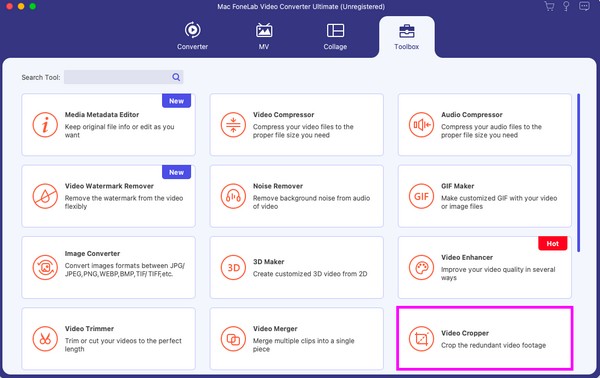This screenshot has width=600, height=378.
Task: Launch Video Trimmer title text
Action: pos(89,329)
